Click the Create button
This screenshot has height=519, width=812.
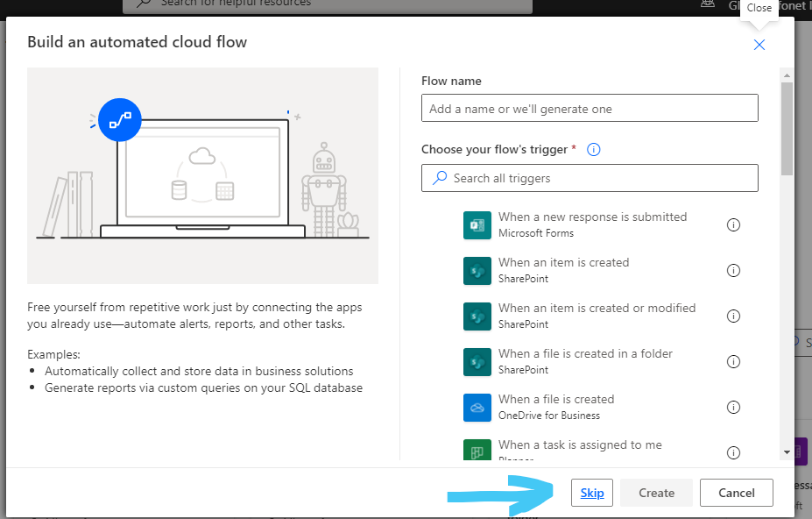(x=656, y=493)
